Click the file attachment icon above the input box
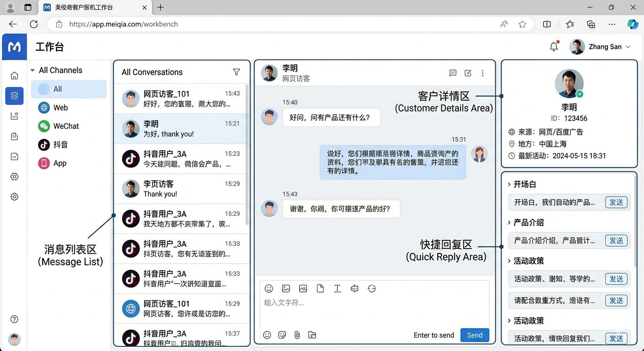 coord(320,288)
